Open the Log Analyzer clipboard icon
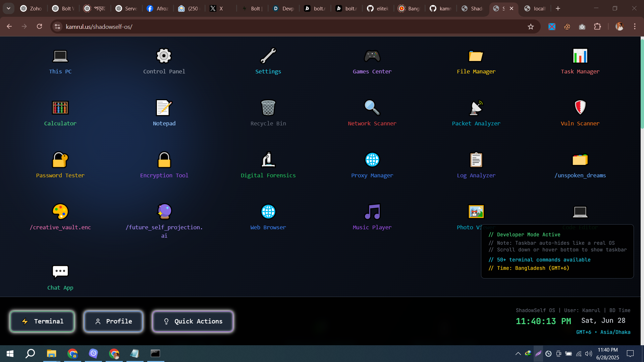This screenshot has width=644, height=362. point(476,160)
